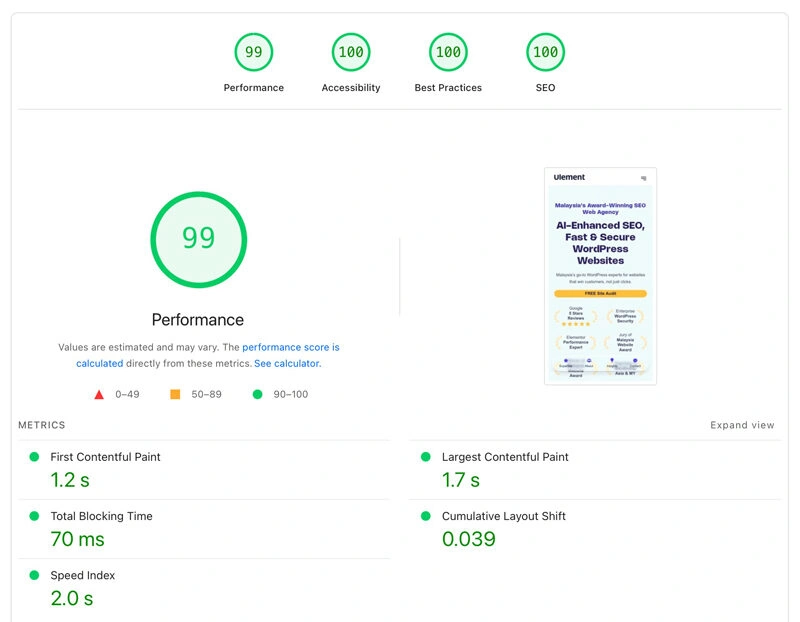This screenshot has width=800, height=622.
Task: Select the First Contentful Paint metric label
Action: [105, 457]
